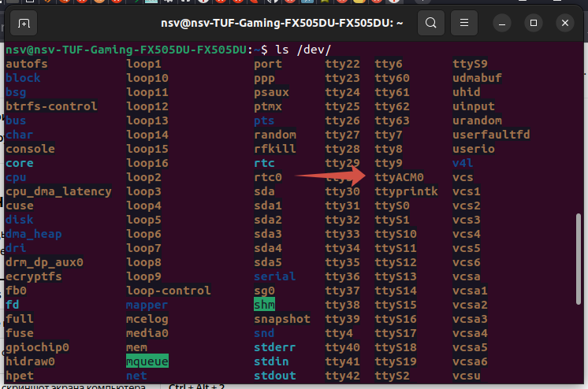The width and height of the screenshot is (588, 389).
Task: Open the terminal hamburger menu
Action: tap(464, 24)
